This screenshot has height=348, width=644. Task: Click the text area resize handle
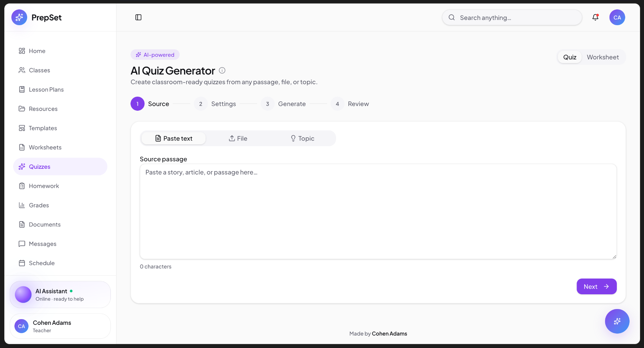614,257
